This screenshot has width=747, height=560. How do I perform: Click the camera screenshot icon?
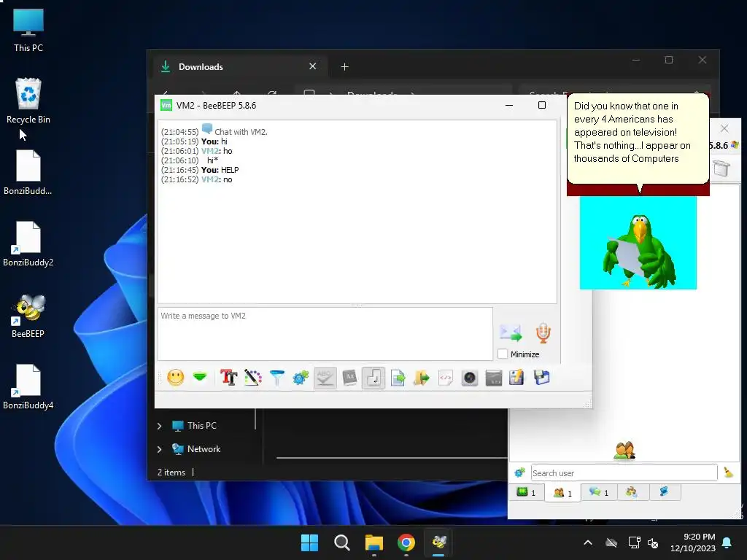click(x=469, y=378)
